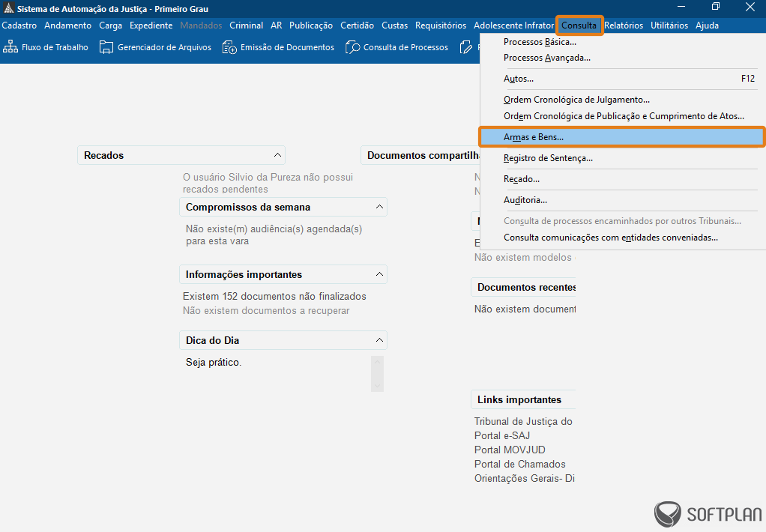Click the Links importantes panel header

[523, 399]
